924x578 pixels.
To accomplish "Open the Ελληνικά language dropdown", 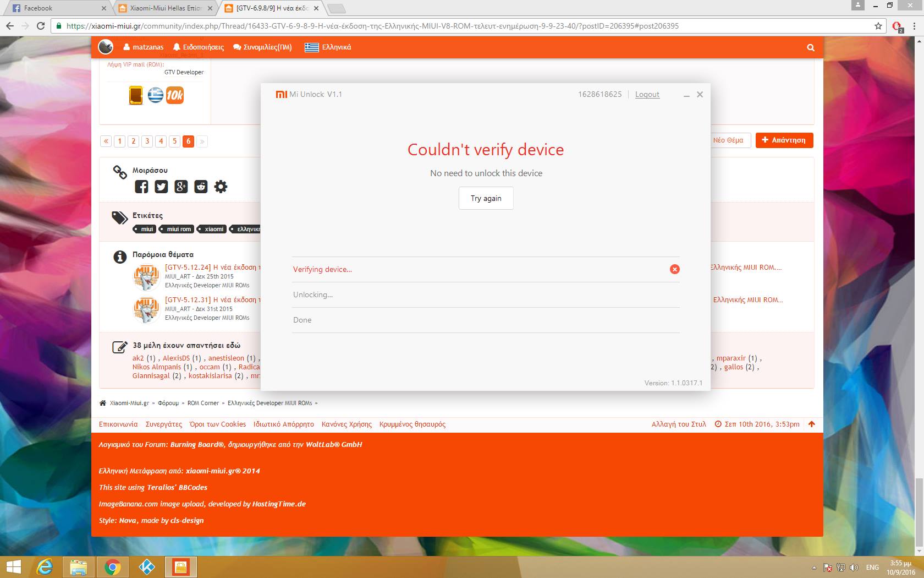I will pos(328,47).
